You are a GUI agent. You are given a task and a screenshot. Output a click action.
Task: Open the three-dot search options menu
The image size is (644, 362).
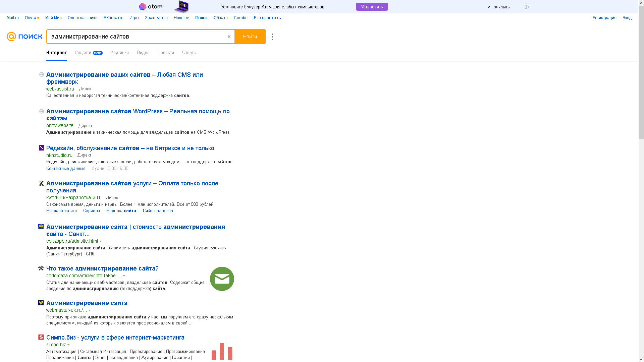coord(272,37)
